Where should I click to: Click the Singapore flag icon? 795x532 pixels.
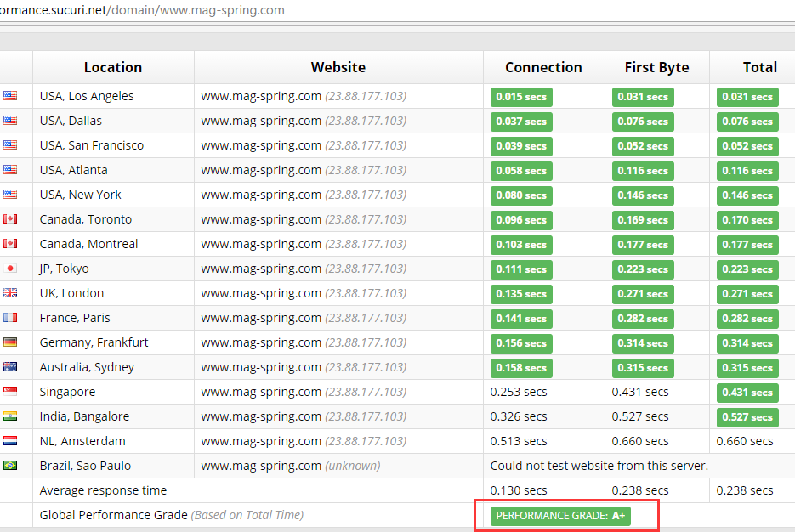(x=10, y=392)
